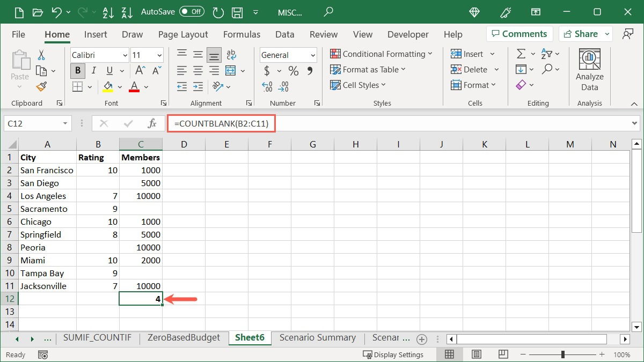The width and height of the screenshot is (644, 362).
Task: Click the AutoSum sigma icon
Action: [521, 54]
